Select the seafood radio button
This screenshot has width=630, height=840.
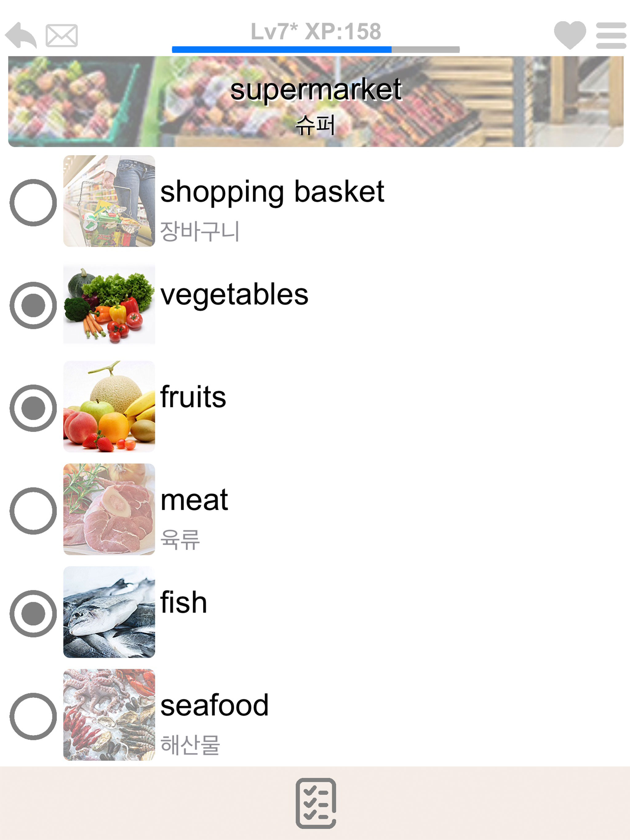point(33,716)
